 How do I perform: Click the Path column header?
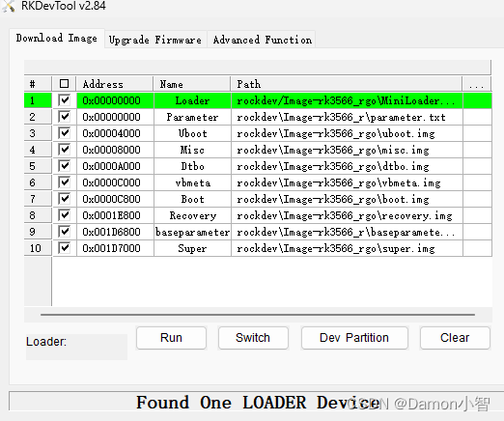[x=347, y=84]
